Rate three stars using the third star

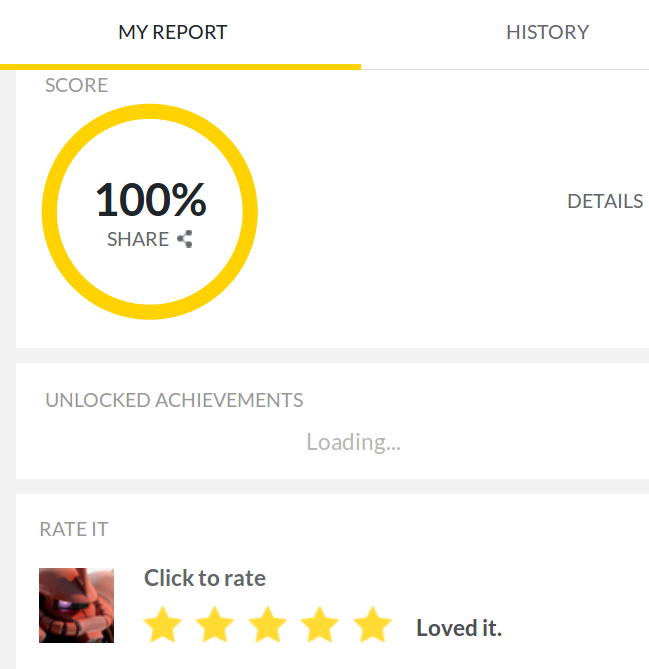[x=268, y=626]
